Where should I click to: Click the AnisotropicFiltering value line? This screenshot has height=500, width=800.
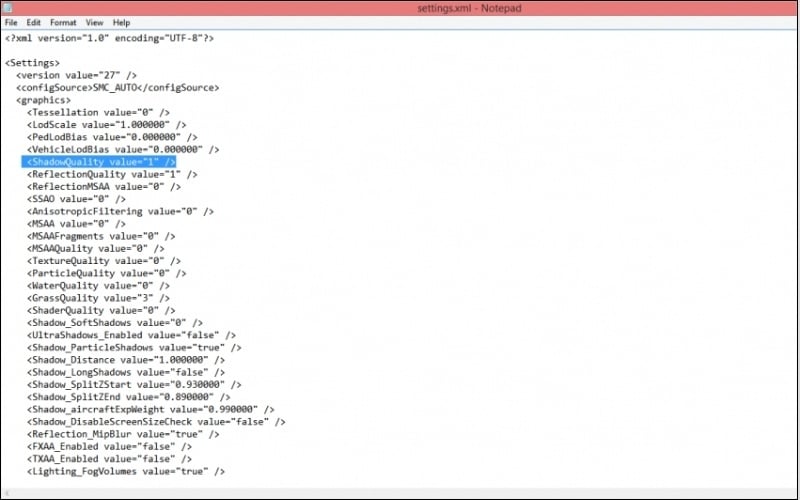coord(120,211)
